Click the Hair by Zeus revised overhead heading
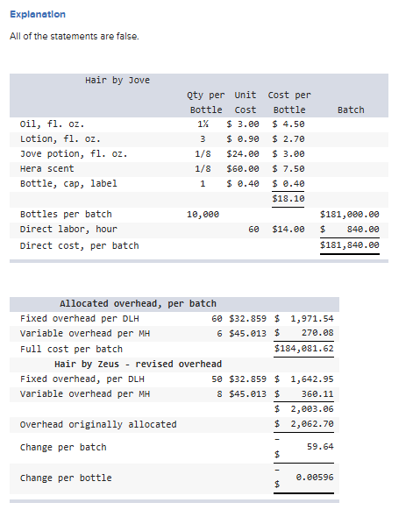The width and height of the screenshot is (420, 524). click(139, 364)
